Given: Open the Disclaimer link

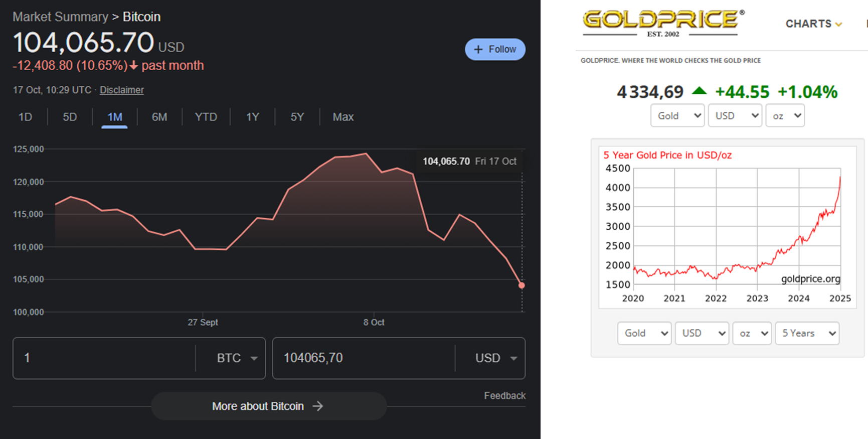Looking at the screenshot, I should click(x=122, y=90).
